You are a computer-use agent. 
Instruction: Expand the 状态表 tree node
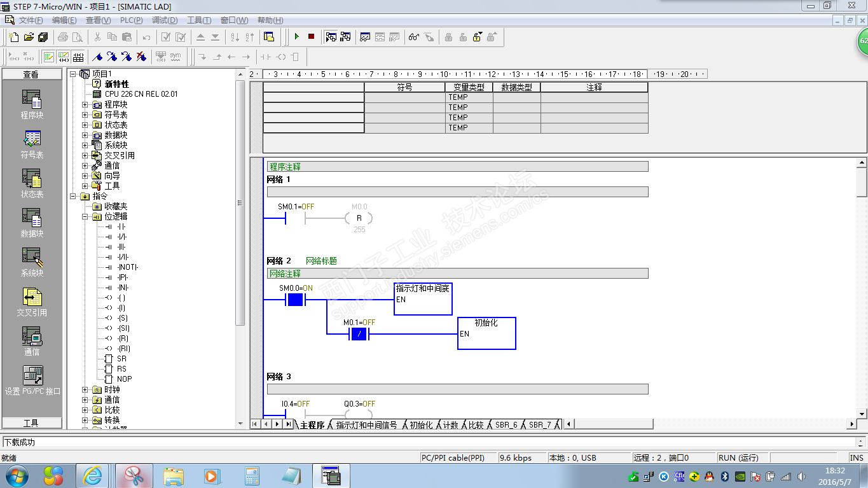tap(85, 125)
